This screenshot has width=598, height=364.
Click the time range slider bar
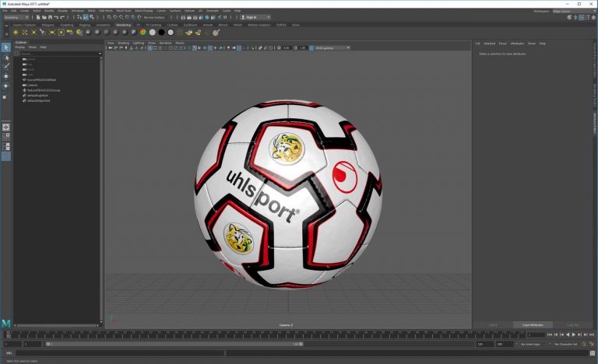(x=173, y=343)
